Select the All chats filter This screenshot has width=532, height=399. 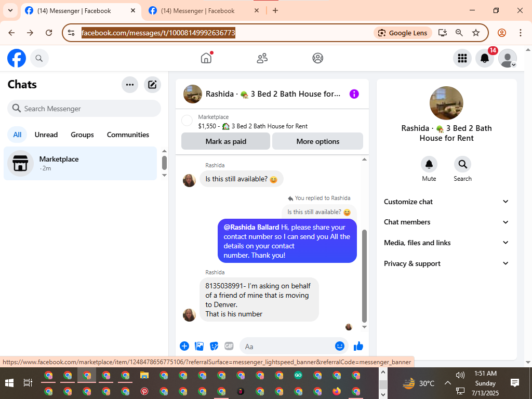click(17, 135)
